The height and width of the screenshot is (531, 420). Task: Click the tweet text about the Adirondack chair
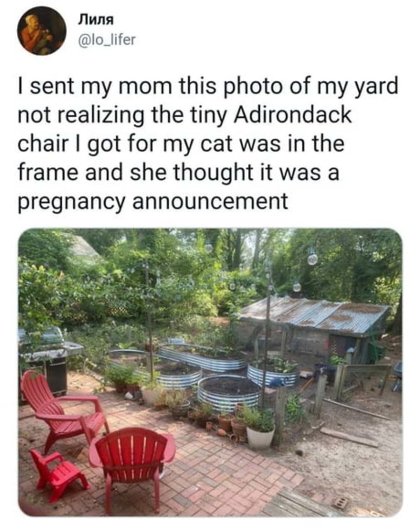[208, 144]
